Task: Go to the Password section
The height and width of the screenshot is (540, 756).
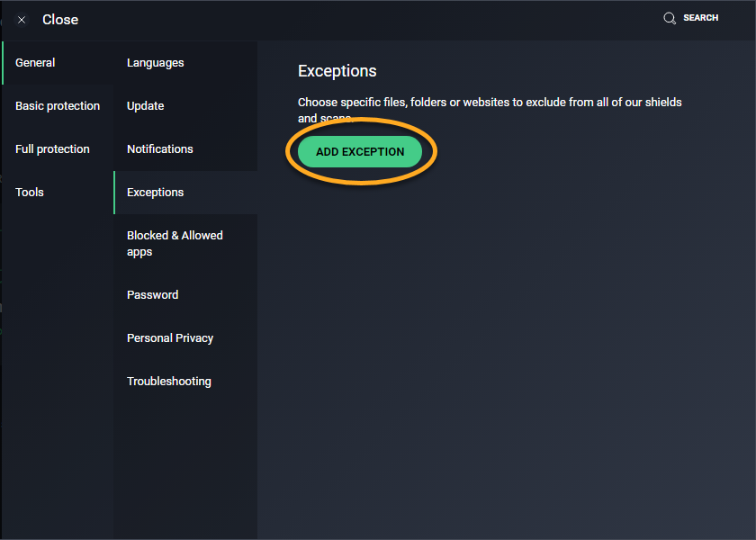Action: [152, 295]
